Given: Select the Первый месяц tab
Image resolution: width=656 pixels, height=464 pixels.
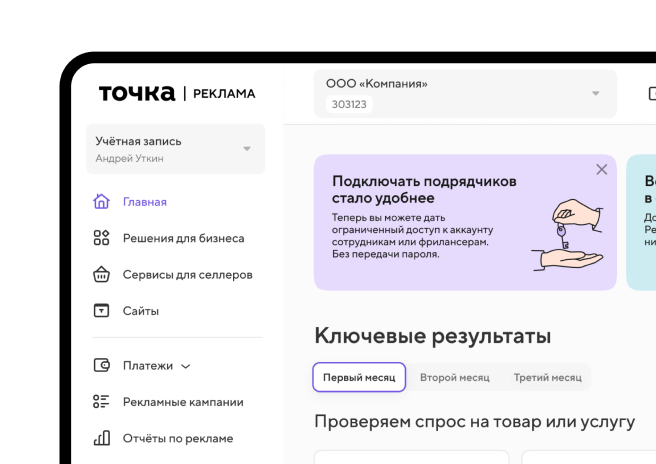Looking at the screenshot, I should [359, 377].
